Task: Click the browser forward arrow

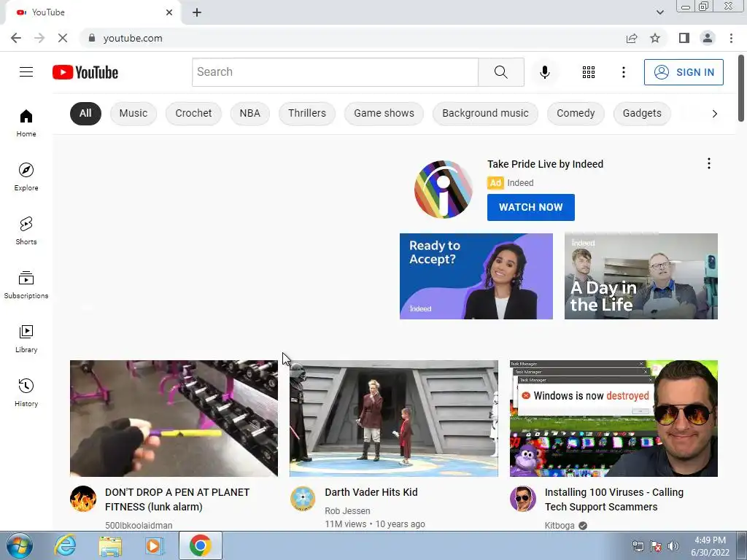Action: pos(39,38)
